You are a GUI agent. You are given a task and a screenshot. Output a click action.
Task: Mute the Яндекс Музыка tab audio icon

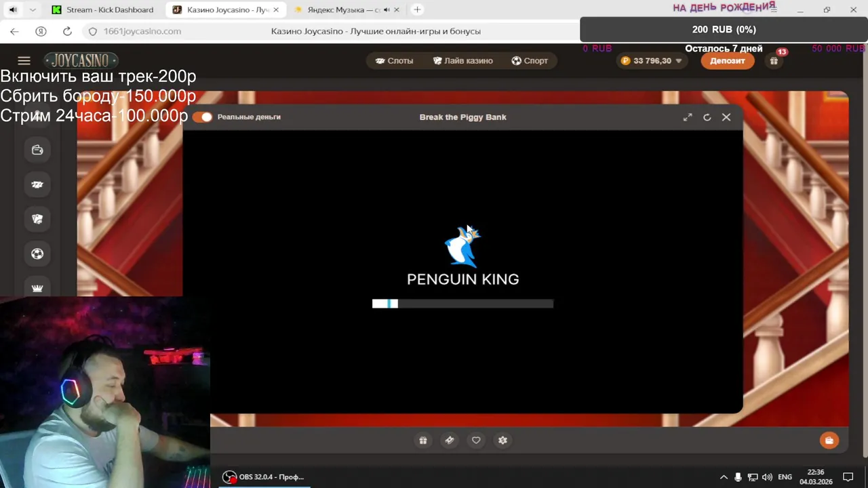tap(387, 10)
